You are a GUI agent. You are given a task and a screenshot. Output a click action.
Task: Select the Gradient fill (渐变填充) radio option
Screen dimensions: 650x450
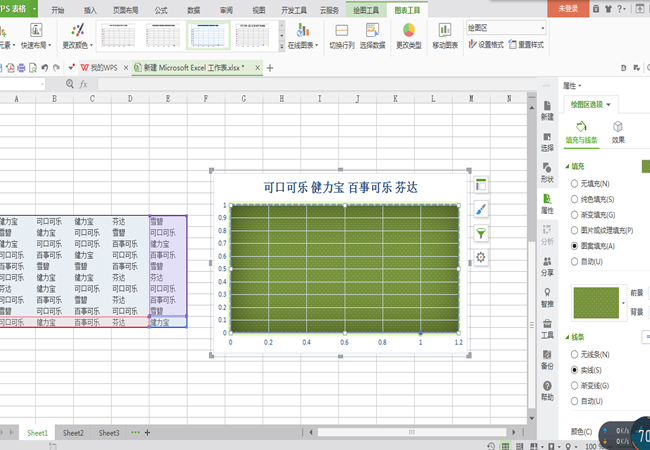(x=574, y=215)
